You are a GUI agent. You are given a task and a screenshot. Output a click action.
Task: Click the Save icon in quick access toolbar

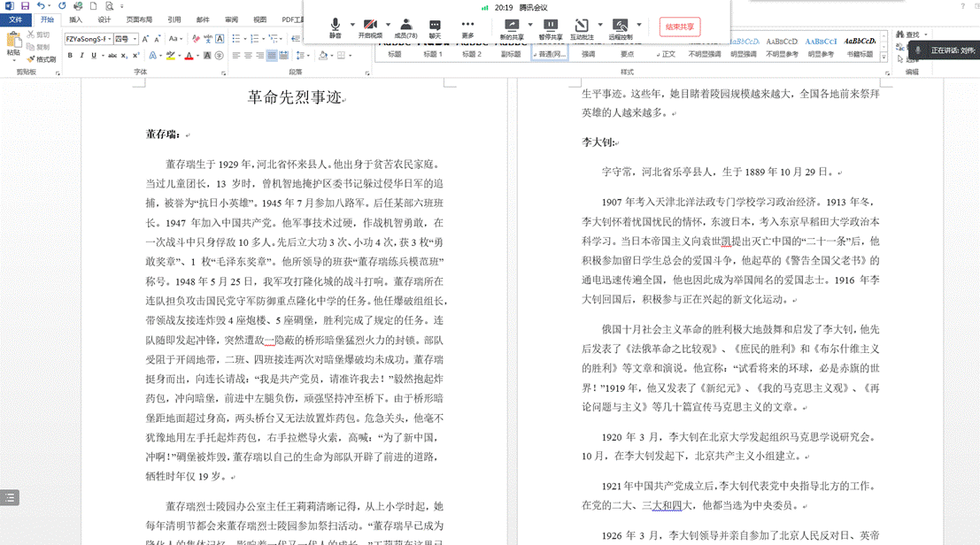[x=25, y=6]
